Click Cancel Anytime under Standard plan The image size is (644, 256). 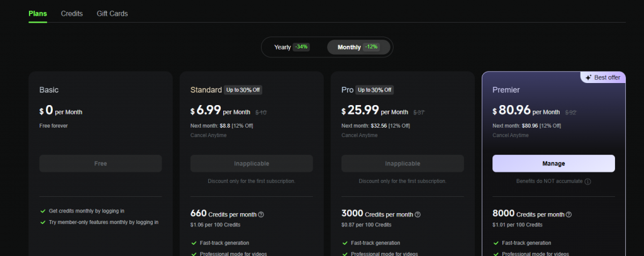pyautogui.click(x=208, y=135)
